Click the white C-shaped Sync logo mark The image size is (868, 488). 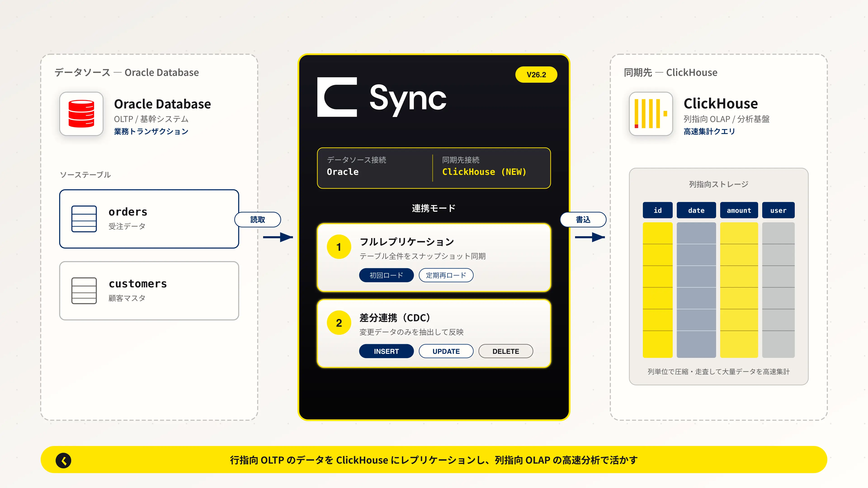click(337, 97)
